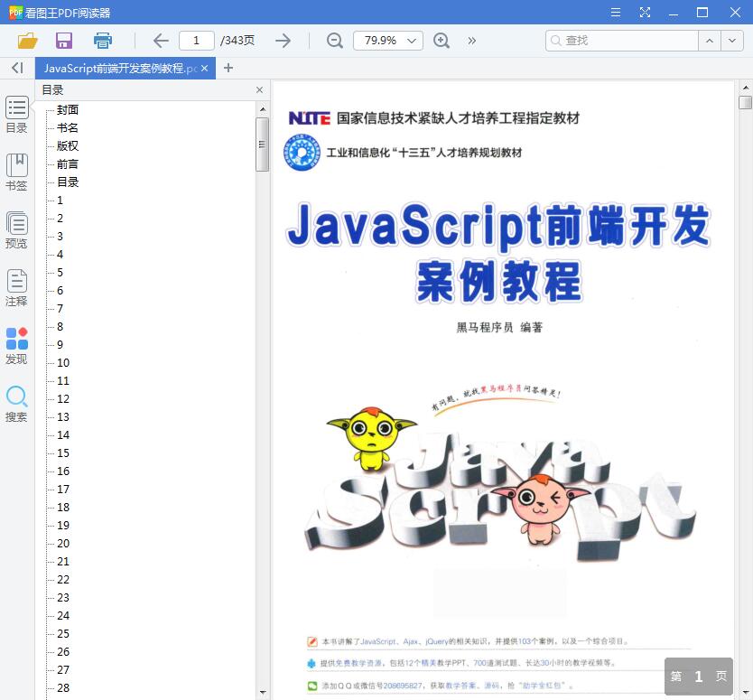Open the 书签 bookmarks panel
This screenshot has width=753, height=700.
(x=16, y=173)
